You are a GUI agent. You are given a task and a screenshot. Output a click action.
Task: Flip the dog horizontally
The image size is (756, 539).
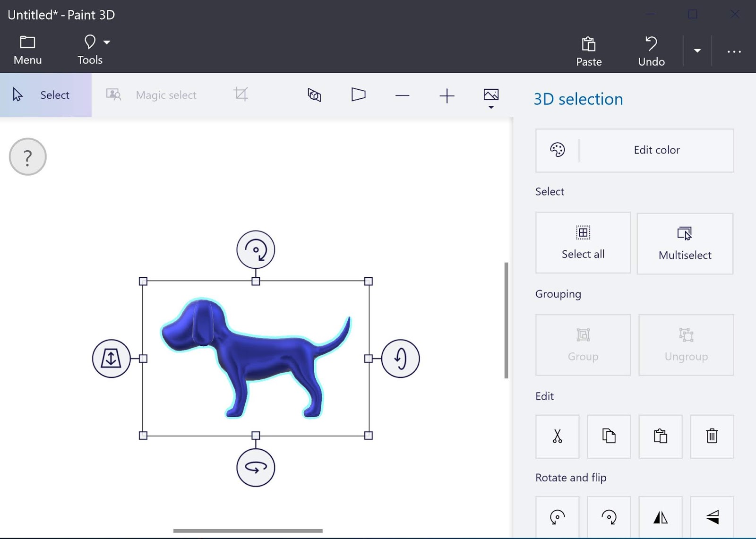click(x=660, y=518)
